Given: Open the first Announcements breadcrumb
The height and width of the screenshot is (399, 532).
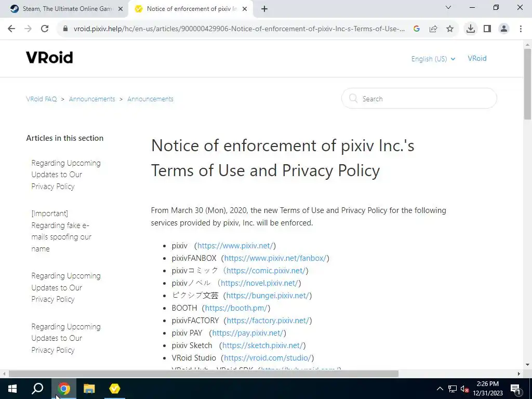Looking at the screenshot, I should pos(92,99).
